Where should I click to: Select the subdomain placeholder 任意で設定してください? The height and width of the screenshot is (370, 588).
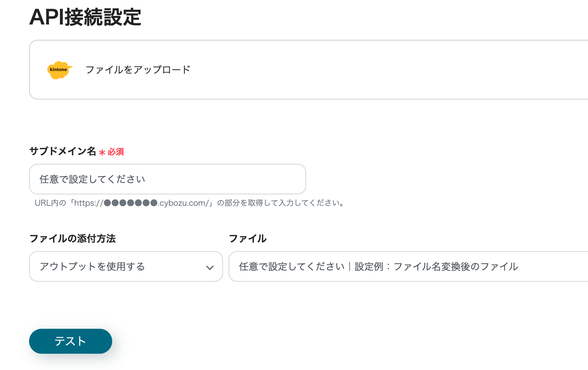point(92,179)
